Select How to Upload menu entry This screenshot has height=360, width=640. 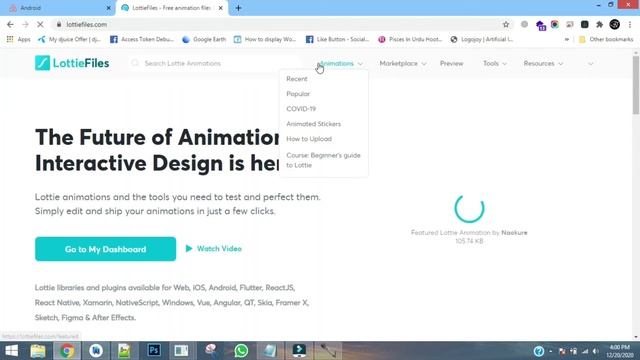[x=309, y=139]
